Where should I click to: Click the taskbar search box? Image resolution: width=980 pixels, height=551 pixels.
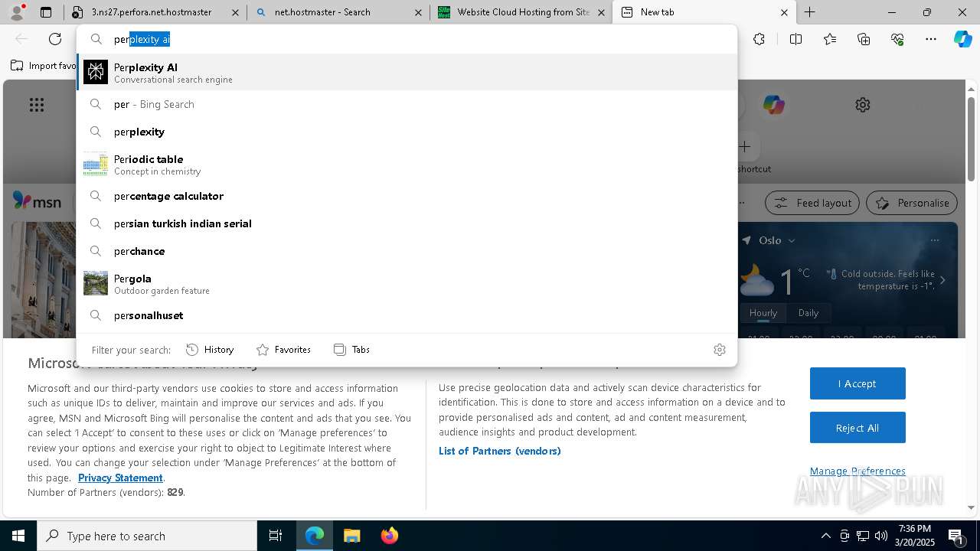(147, 536)
